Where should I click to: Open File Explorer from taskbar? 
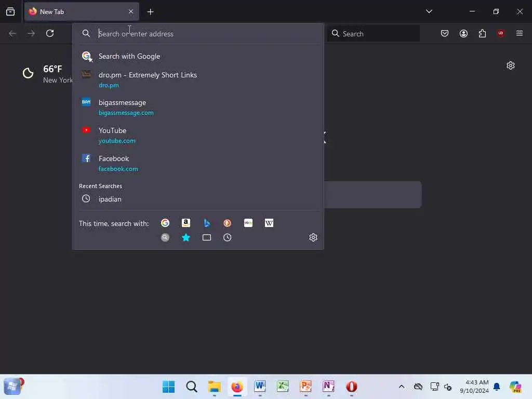pos(215,387)
